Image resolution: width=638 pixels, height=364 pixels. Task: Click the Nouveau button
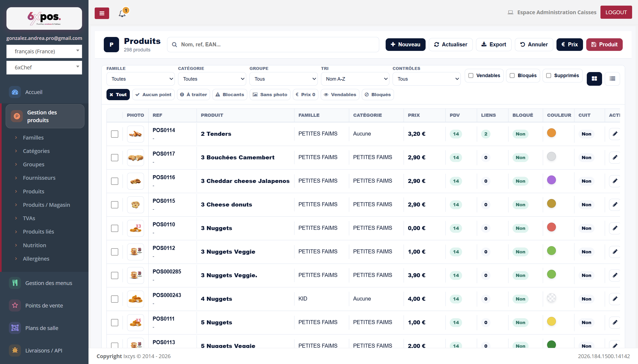tap(405, 44)
